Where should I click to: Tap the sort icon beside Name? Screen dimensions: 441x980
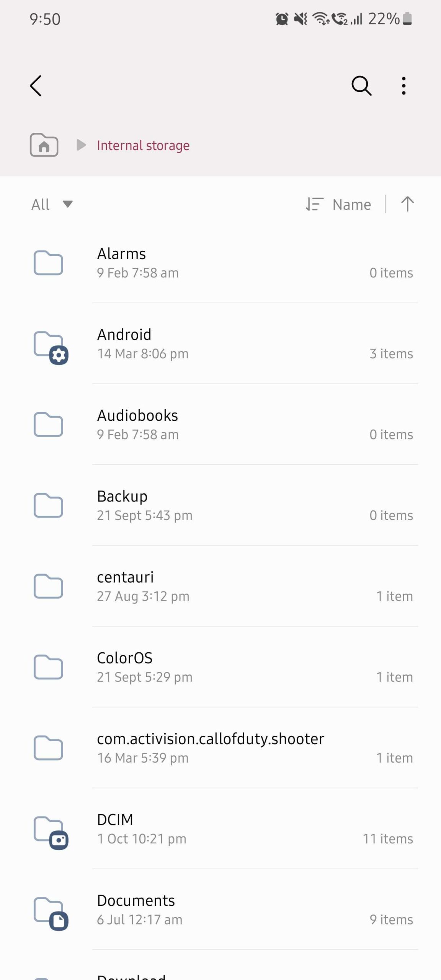pos(314,204)
